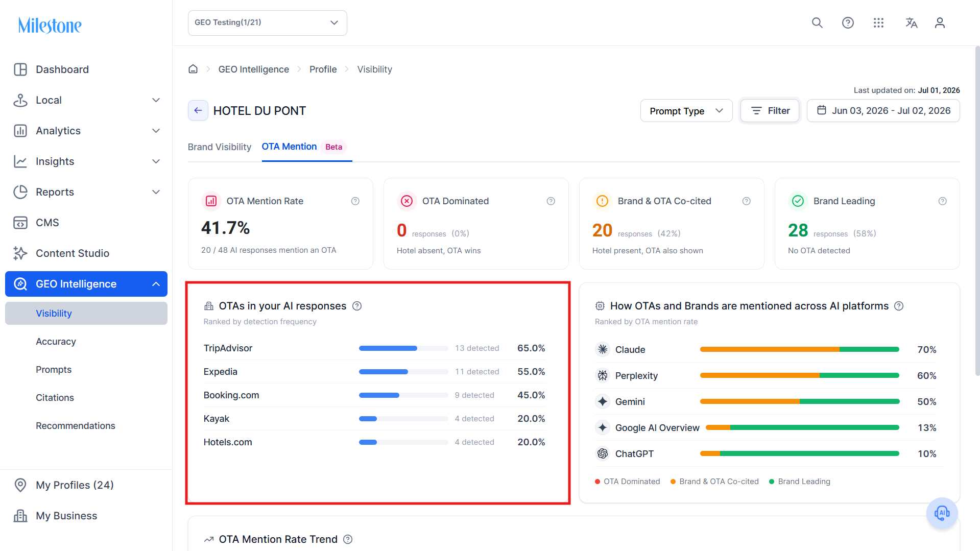
Task: Click the back arrow beside HOTEL DU PONT
Action: pos(198,110)
